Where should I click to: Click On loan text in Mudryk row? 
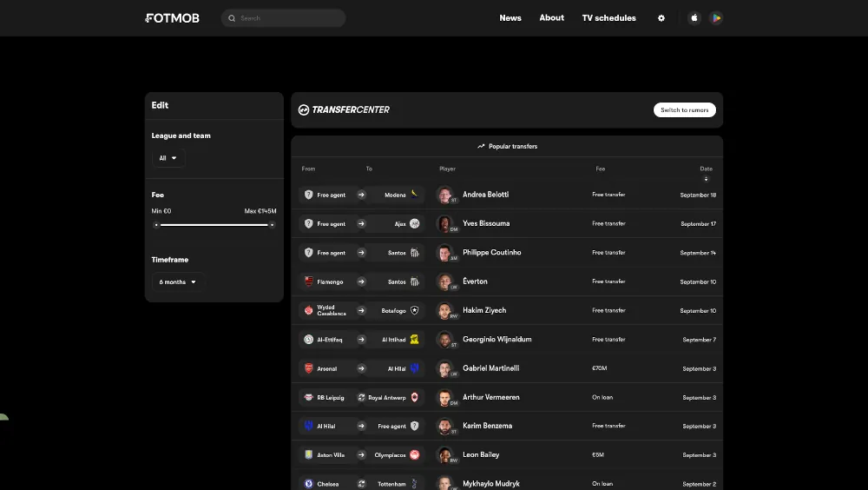click(x=602, y=484)
